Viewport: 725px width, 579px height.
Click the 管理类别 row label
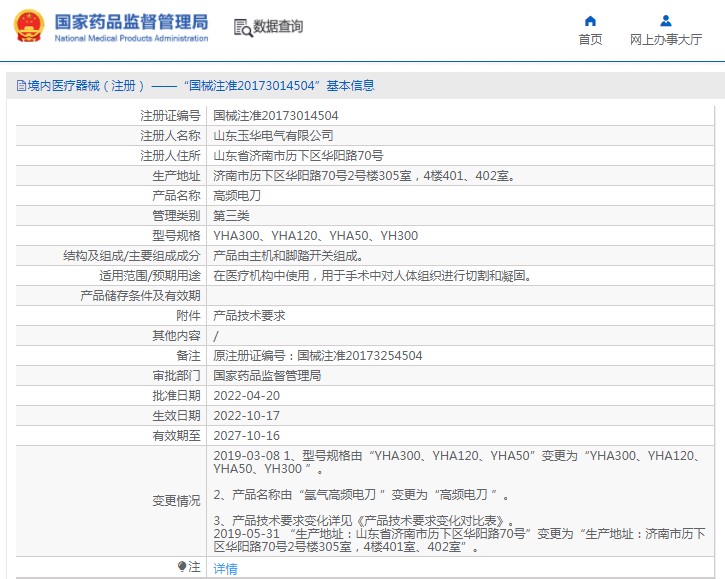click(176, 216)
